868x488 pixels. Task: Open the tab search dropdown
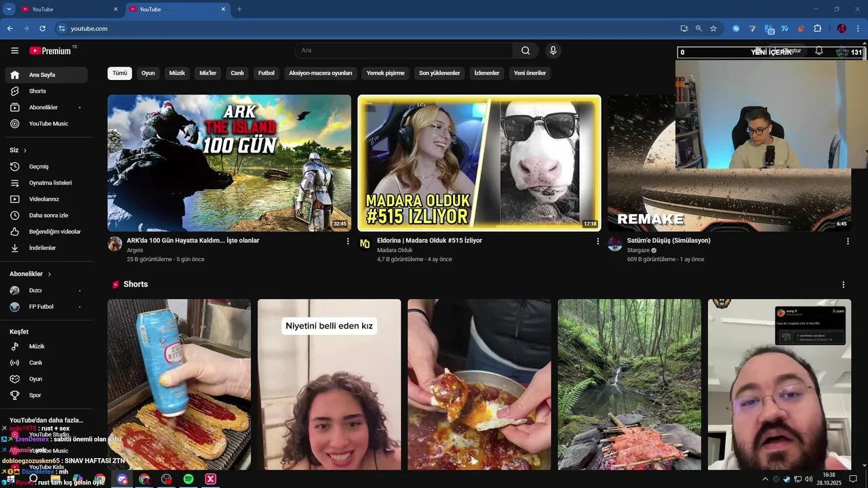9,9
